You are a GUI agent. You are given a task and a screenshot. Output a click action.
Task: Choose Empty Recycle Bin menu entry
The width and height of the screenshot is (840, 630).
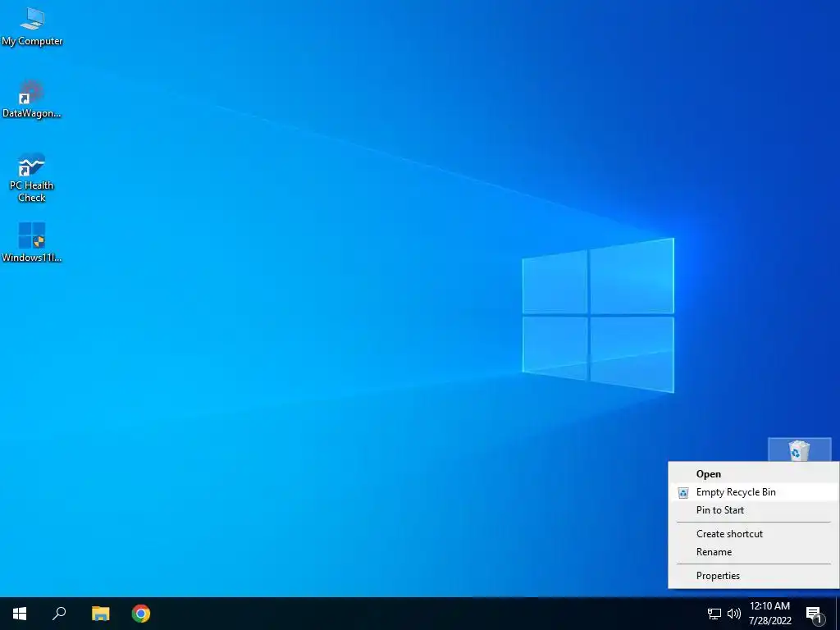click(x=754, y=492)
